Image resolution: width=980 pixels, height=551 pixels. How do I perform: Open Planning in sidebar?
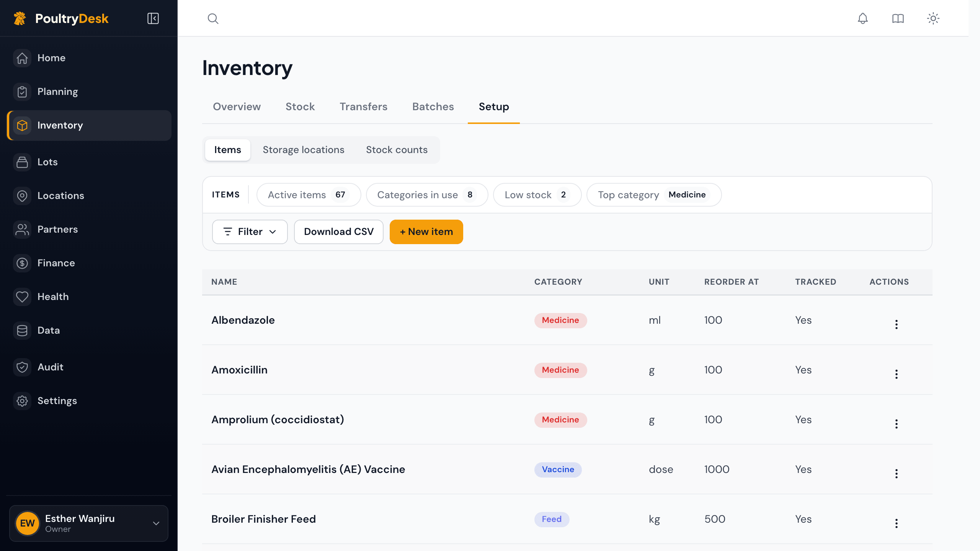89,92
